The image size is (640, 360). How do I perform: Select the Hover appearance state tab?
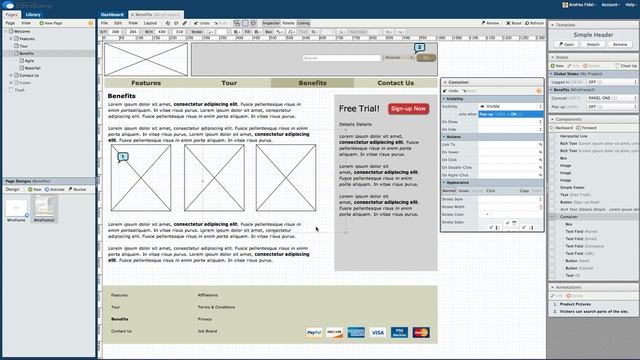tap(464, 191)
